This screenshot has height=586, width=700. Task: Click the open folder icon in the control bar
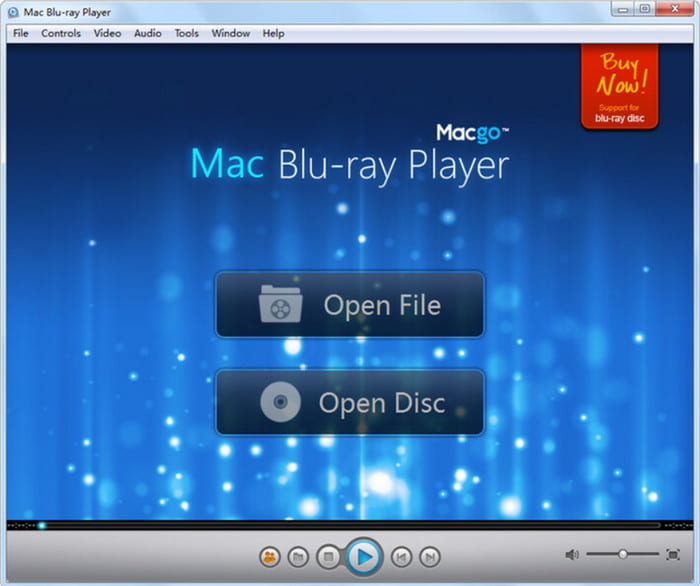298,557
